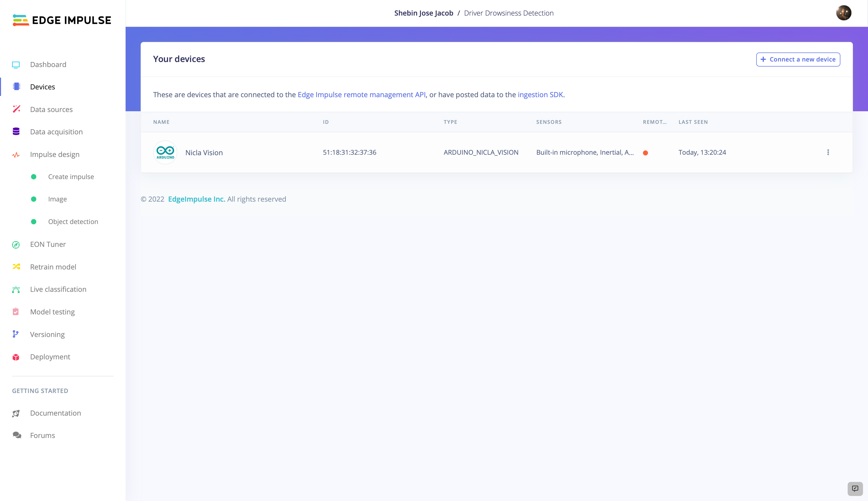Open Edge Impulse remote management API link

(361, 95)
